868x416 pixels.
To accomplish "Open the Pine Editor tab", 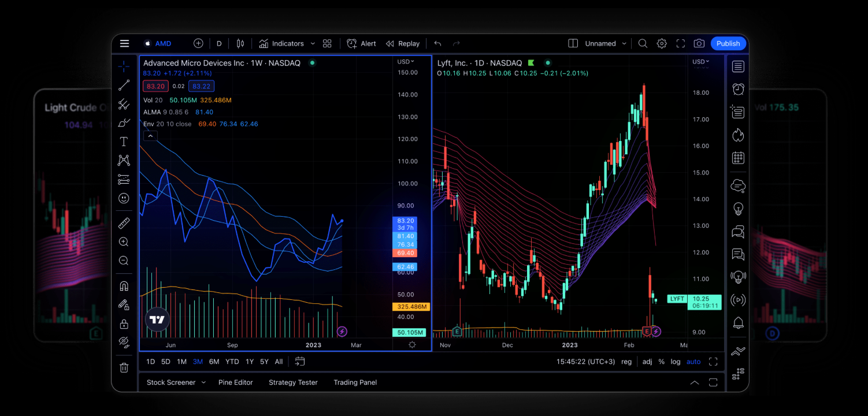I will click(236, 382).
